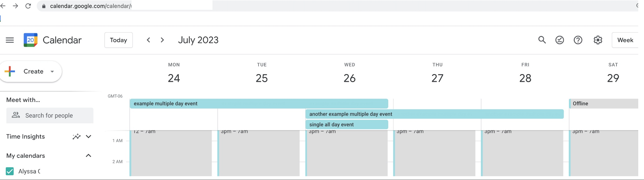Open the "single all day event"

[x=347, y=125]
